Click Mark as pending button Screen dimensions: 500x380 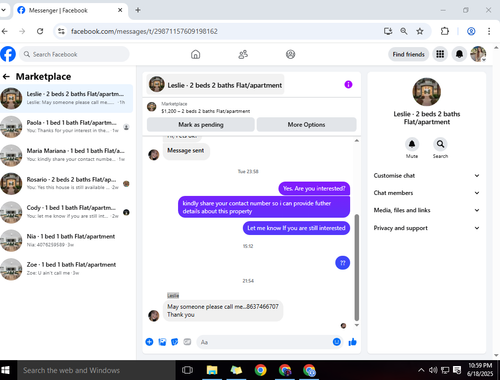point(201,125)
